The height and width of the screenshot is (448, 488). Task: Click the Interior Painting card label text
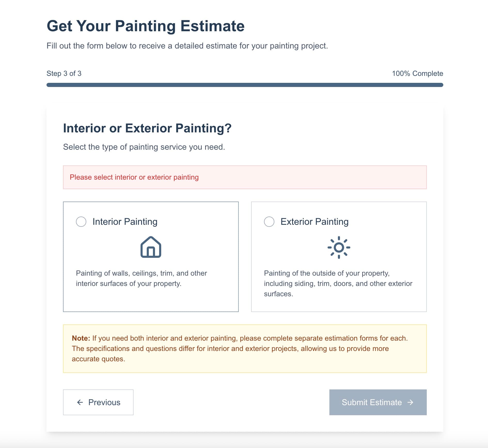pos(125,221)
